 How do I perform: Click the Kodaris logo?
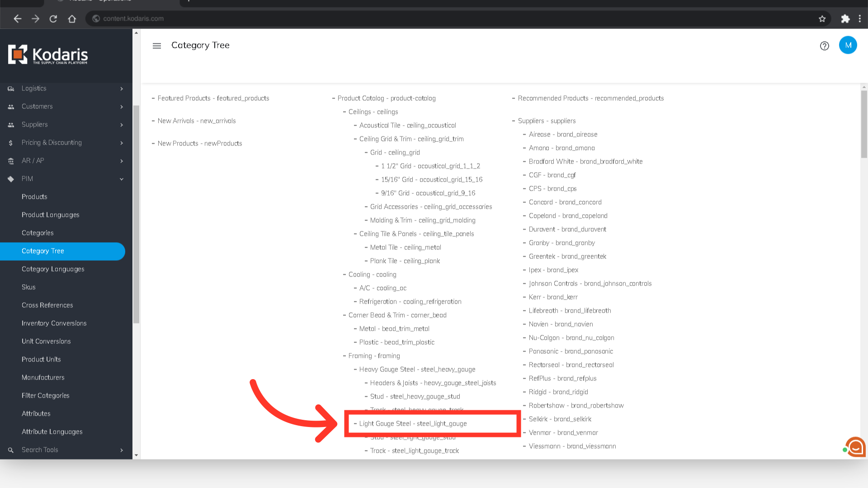point(48,55)
